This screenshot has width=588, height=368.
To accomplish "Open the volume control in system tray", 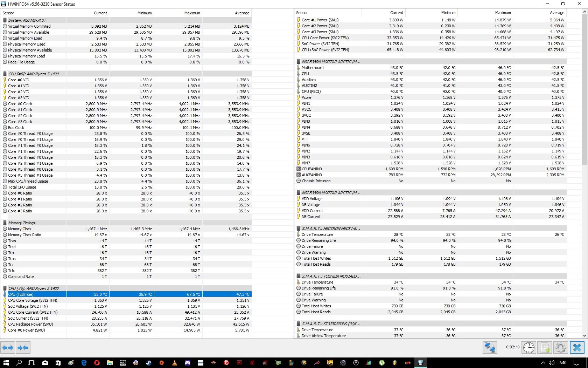I will 551,363.
